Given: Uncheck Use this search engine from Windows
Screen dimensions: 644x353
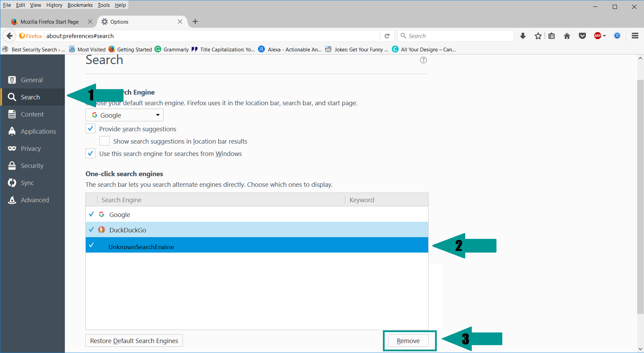Looking at the screenshot, I should (x=90, y=154).
